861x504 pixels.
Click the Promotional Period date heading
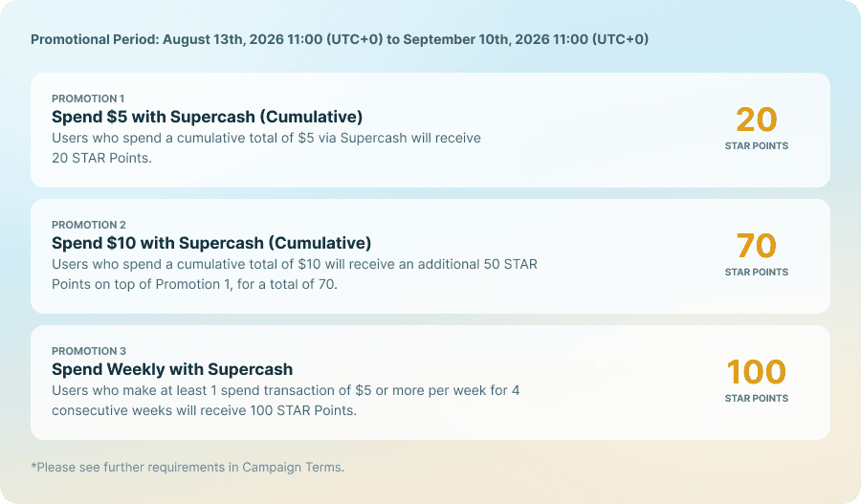[340, 39]
